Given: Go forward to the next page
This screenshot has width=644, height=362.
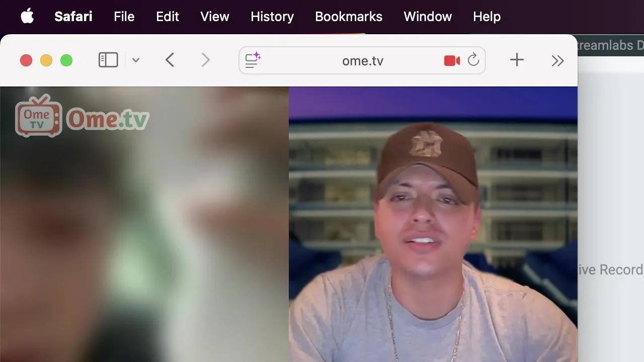Looking at the screenshot, I should (205, 60).
